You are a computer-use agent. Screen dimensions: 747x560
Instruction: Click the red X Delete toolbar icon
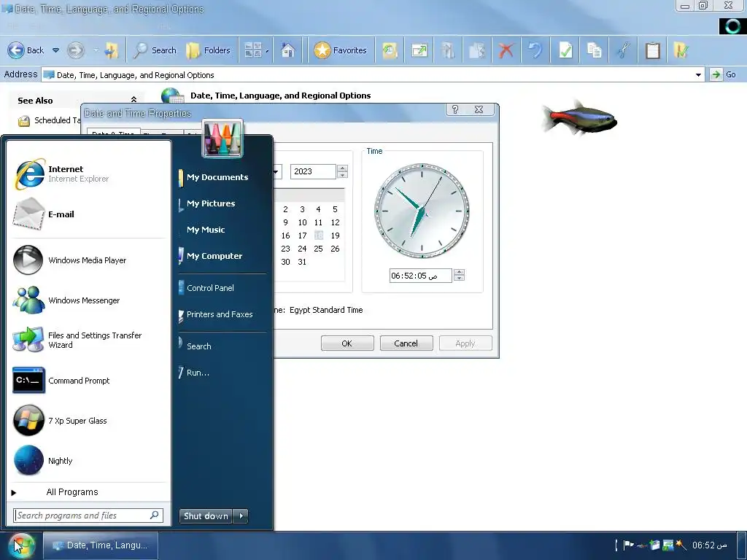coord(506,50)
